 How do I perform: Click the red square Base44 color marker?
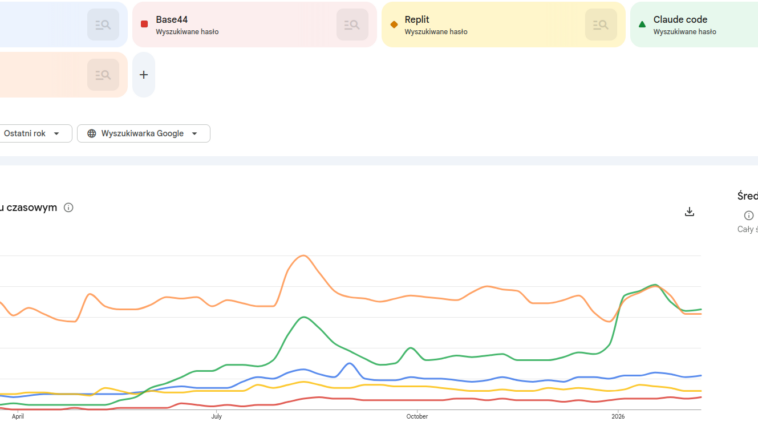(145, 23)
